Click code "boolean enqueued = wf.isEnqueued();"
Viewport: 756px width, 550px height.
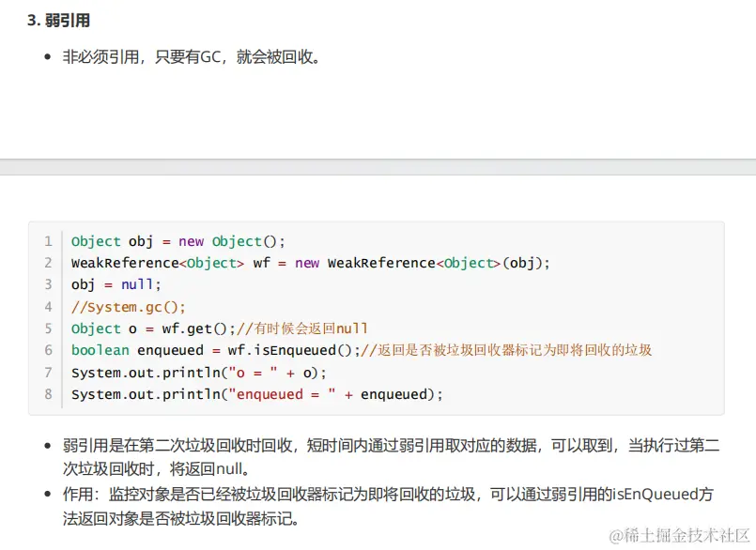pos(215,350)
